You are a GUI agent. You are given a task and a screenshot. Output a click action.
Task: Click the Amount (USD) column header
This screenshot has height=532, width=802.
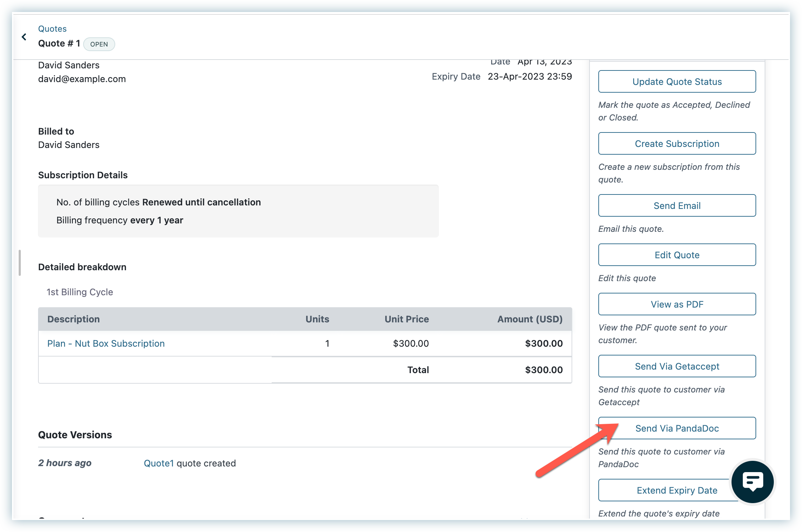[x=530, y=319]
